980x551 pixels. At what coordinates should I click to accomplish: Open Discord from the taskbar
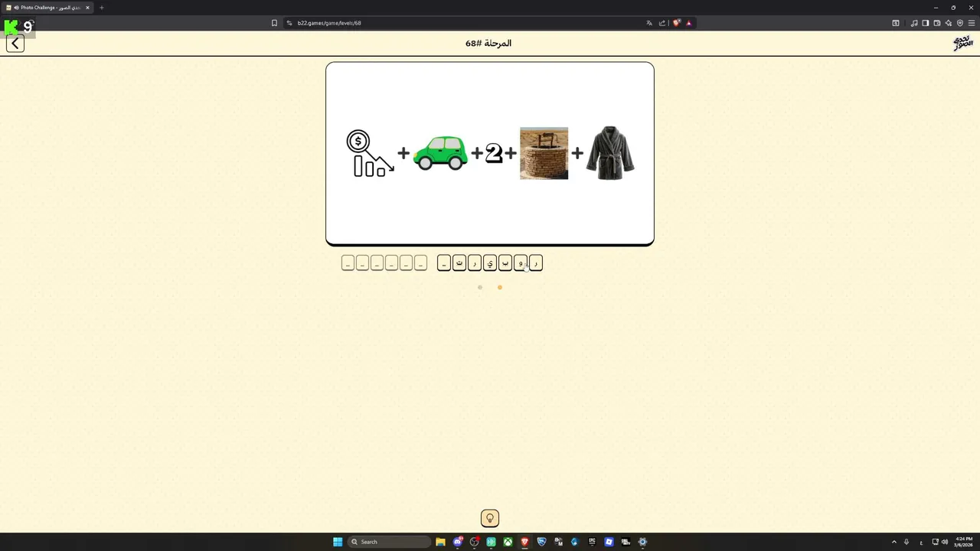pos(458,542)
